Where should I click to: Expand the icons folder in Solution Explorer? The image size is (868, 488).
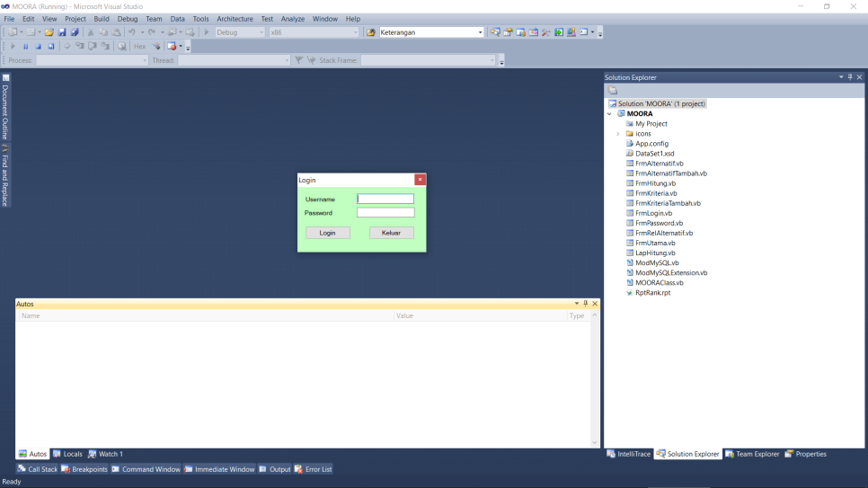point(617,134)
